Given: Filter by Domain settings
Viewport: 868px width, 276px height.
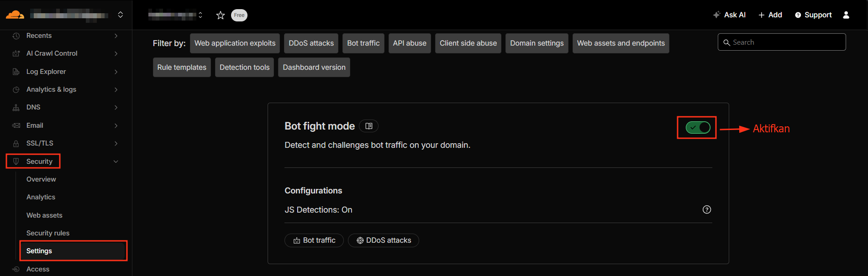Looking at the screenshot, I should coord(537,43).
